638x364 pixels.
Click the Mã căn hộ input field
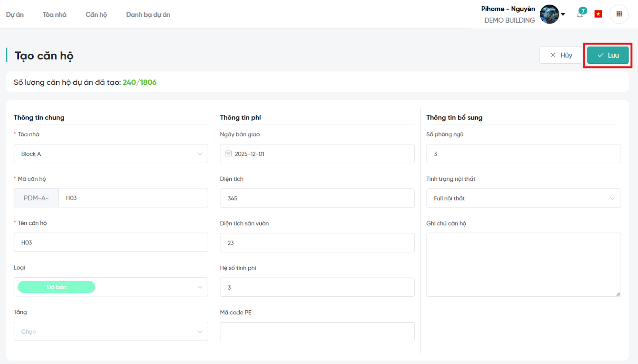coord(133,198)
